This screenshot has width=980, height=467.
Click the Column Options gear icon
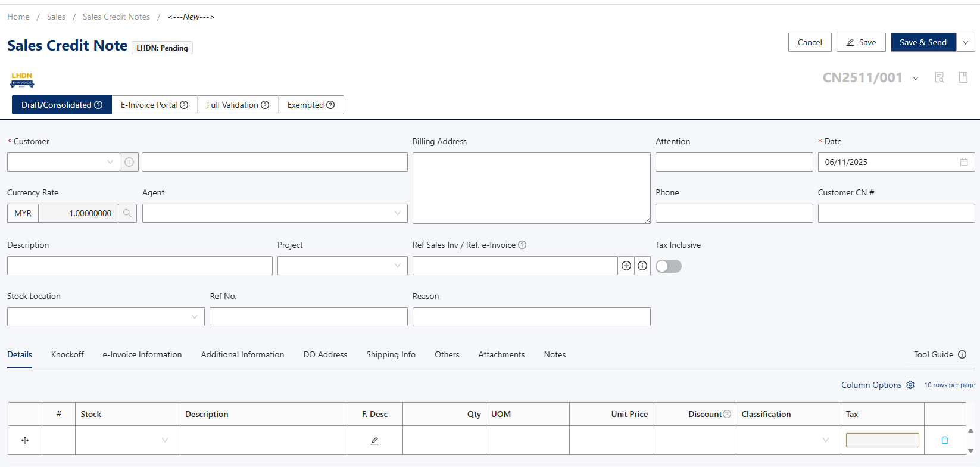click(910, 385)
